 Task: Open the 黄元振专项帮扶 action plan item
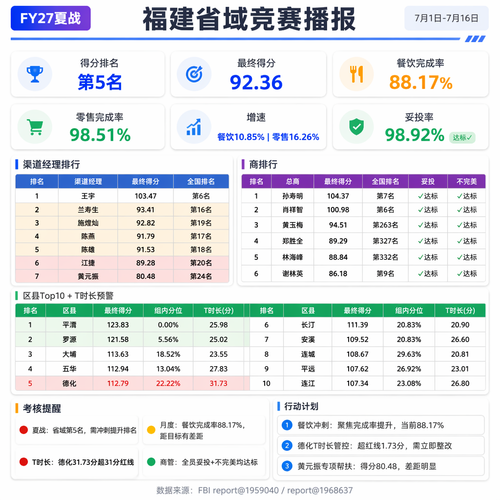(381, 466)
